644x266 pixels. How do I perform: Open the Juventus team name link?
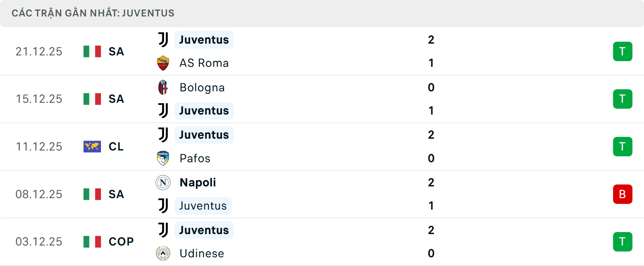click(x=204, y=39)
